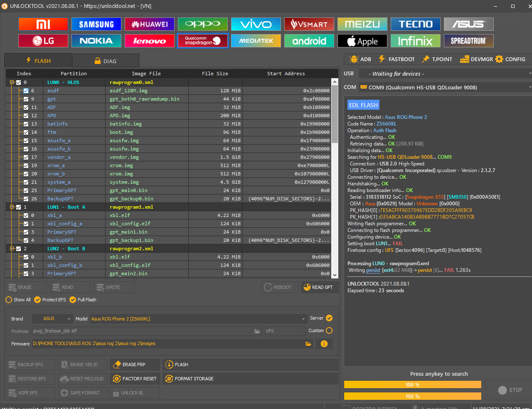532x409 pixels.
Task: Select the Android logo
Action: pos(309,41)
